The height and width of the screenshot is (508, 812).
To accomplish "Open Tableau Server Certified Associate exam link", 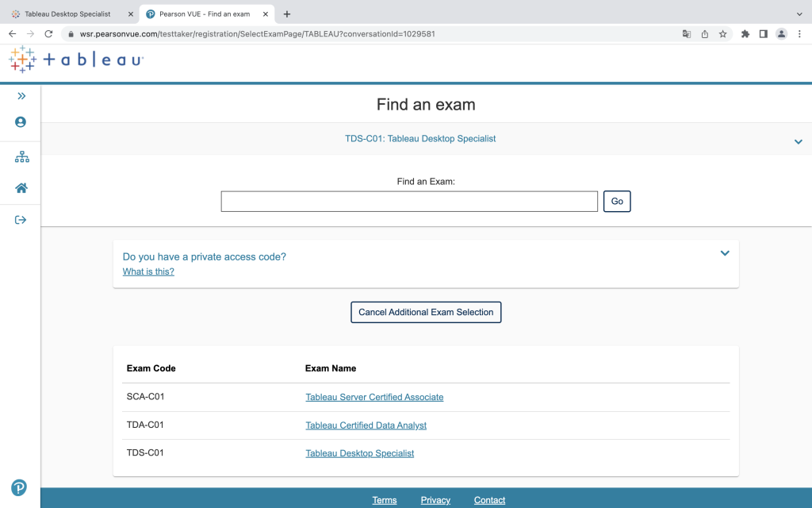I will tap(374, 397).
